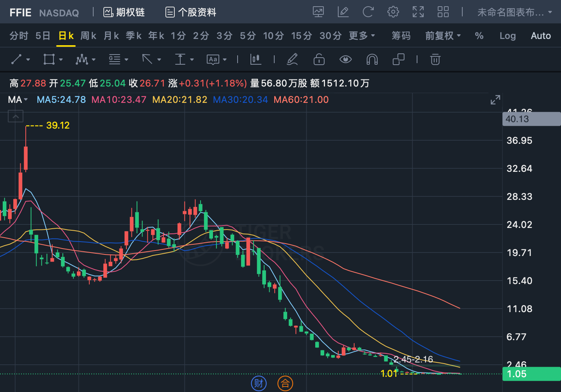Open the MA indicator dropdown
The image size is (561, 392).
tap(18, 100)
